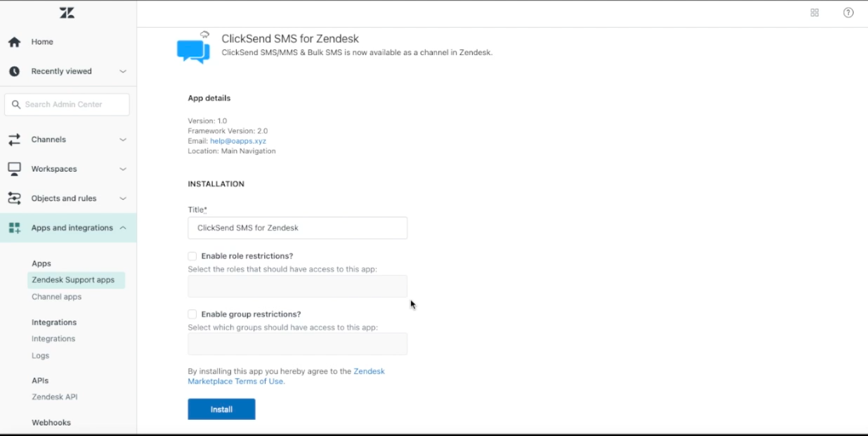The image size is (868, 436).
Task: Click the "Enable group restrictions?" label
Action: [x=251, y=314]
